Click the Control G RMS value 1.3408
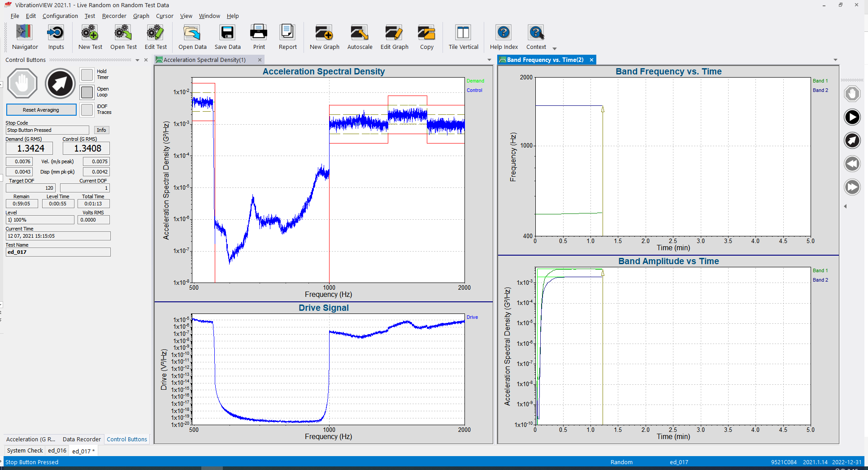Image resolution: width=868 pixels, height=470 pixels. point(86,148)
